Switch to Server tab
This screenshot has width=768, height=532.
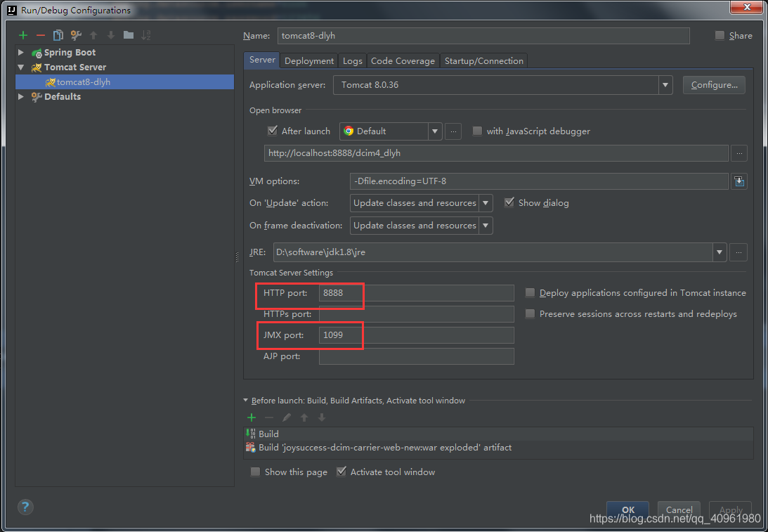click(x=262, y=60)
